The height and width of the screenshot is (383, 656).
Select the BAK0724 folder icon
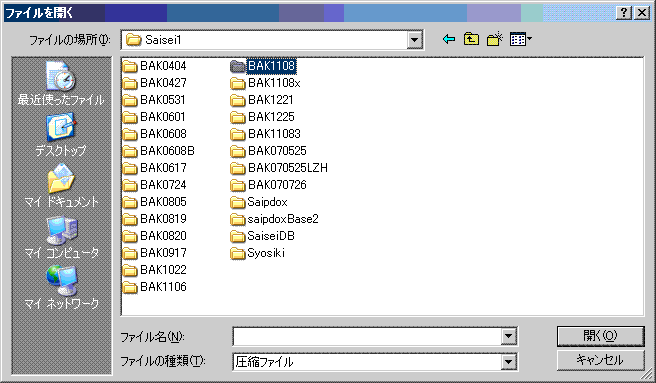pyautogui.click(x=130, y=185)
